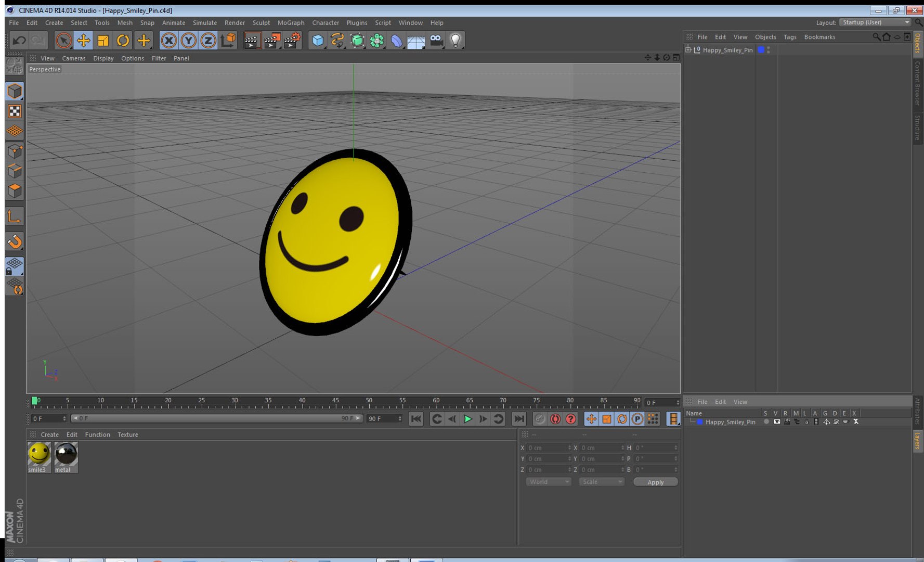Screen dimensions: 924x562
Task: Toggle the Happy_Smiley_Pin object visibility dots
Action: (x=769, y=50)
